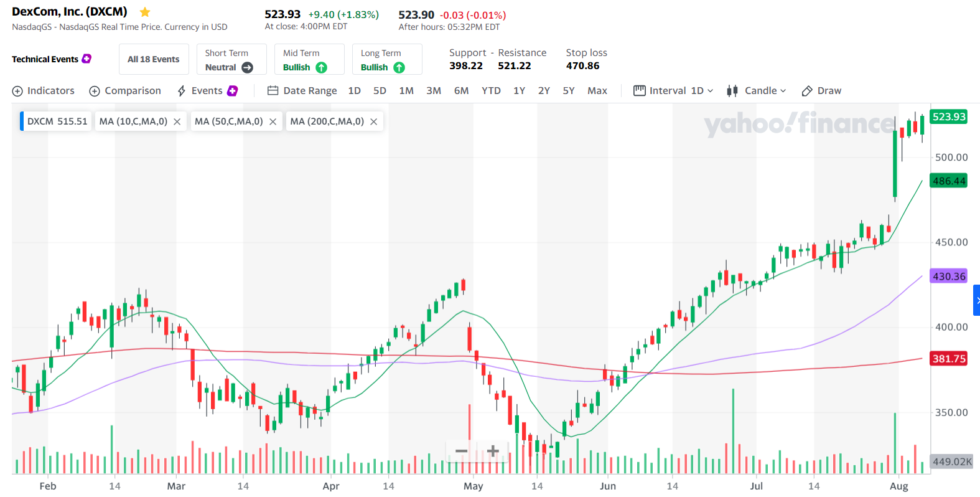Click the DXCM 515.51 series label

[57, 121]
